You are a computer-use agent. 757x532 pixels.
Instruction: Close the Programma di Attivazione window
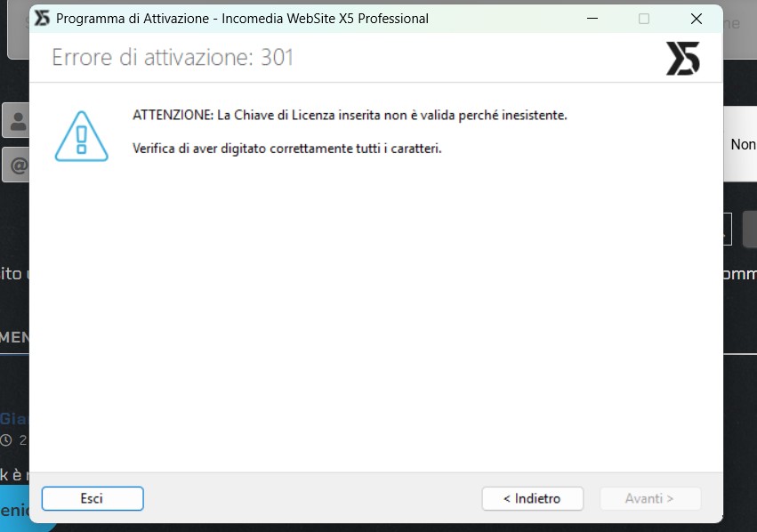tap(697, 19)
